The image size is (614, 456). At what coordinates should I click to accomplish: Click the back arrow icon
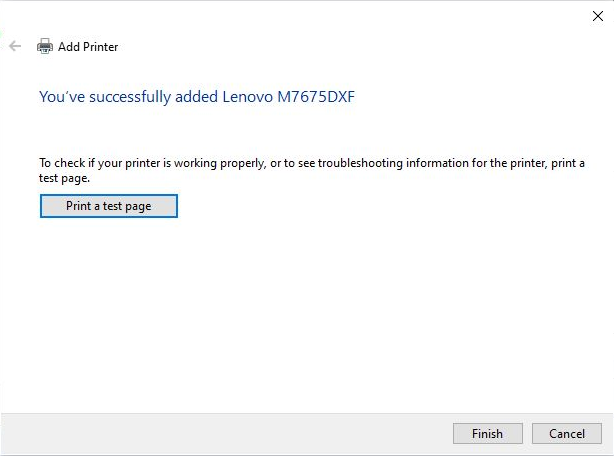pos(15,46)
